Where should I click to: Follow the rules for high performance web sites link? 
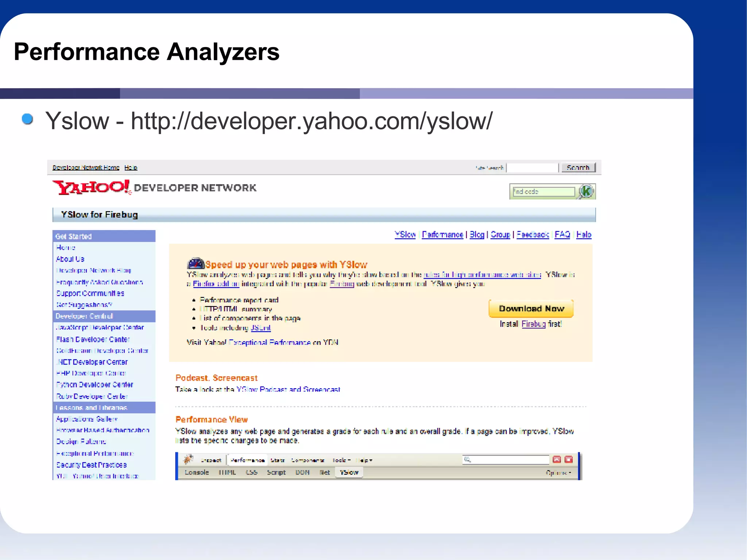[482, 275]
